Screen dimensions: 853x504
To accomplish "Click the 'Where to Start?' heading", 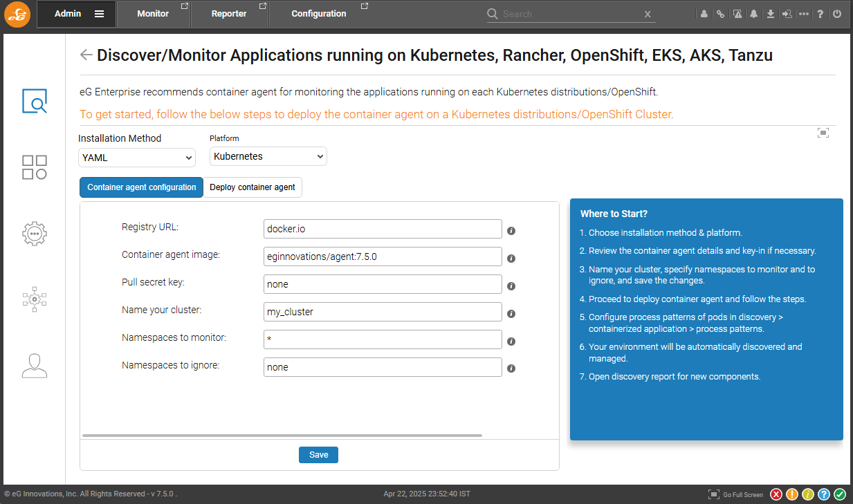I will click(x=614, y=214).
